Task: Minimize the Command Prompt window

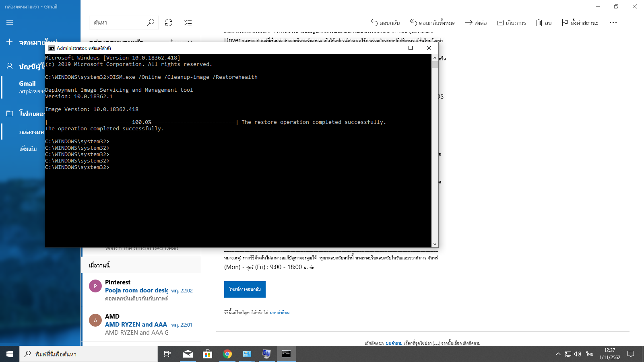Action: 392,48
